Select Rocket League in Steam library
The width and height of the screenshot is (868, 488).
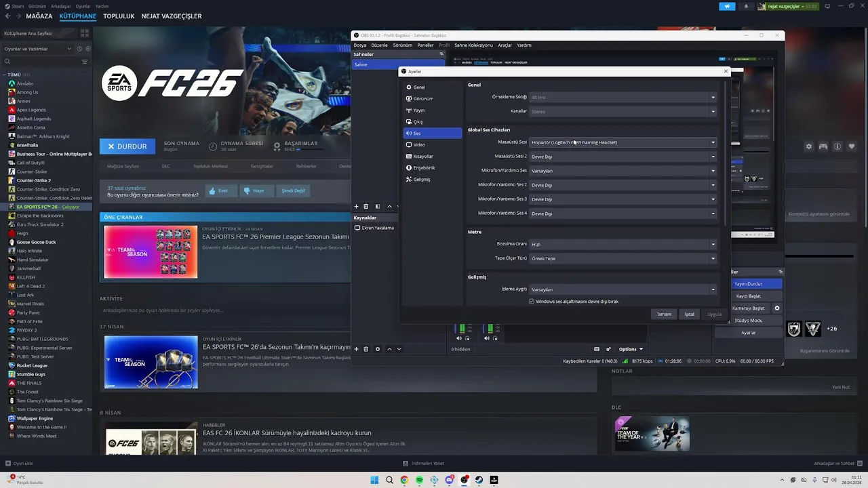click(x=31, y=365)
